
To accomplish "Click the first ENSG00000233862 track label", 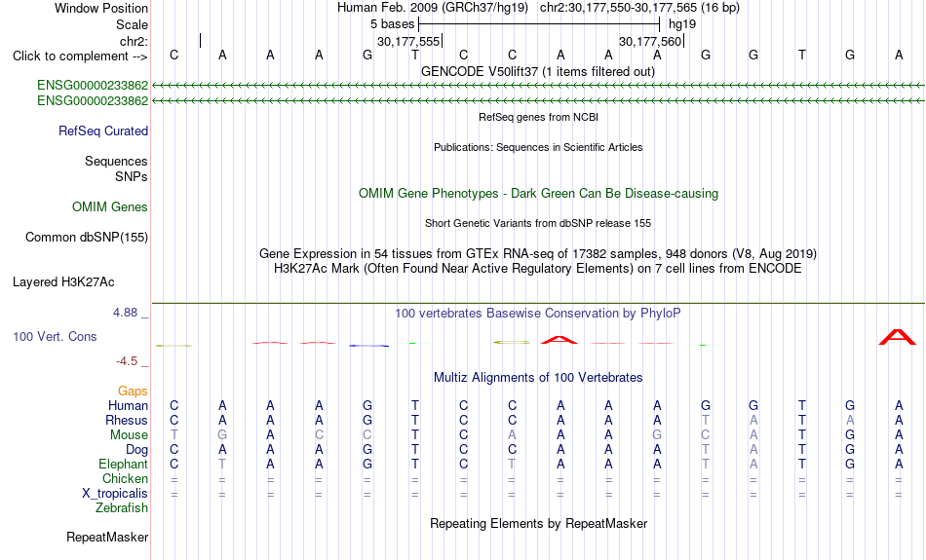I will [93, 85].
